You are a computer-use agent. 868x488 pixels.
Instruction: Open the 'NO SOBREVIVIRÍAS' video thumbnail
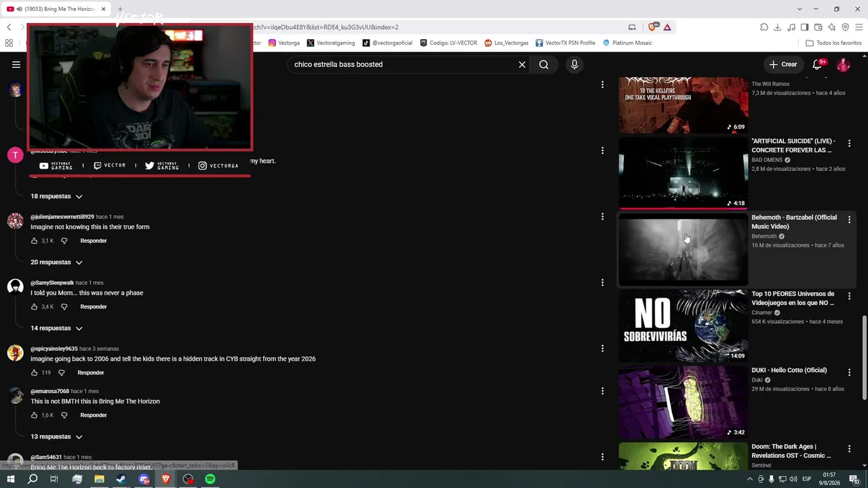(684, 325)
